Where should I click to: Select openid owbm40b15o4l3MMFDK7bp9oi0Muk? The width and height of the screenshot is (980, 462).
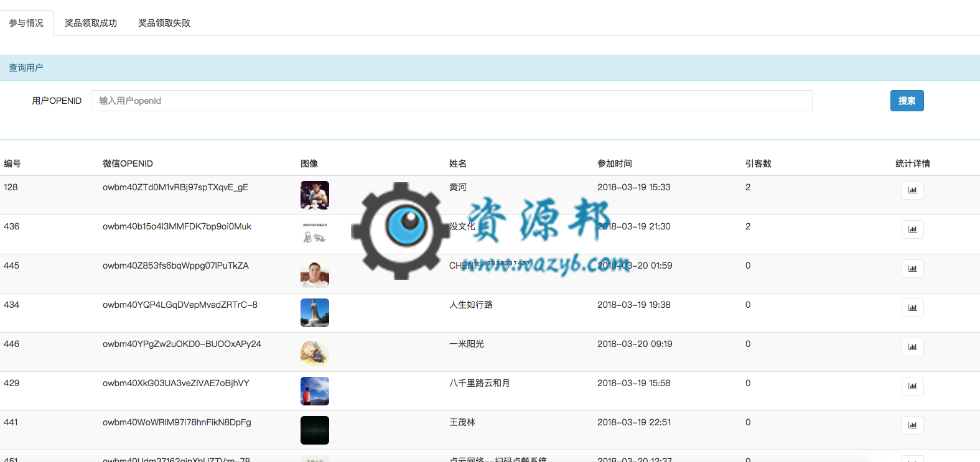click(x=177, y=226)
